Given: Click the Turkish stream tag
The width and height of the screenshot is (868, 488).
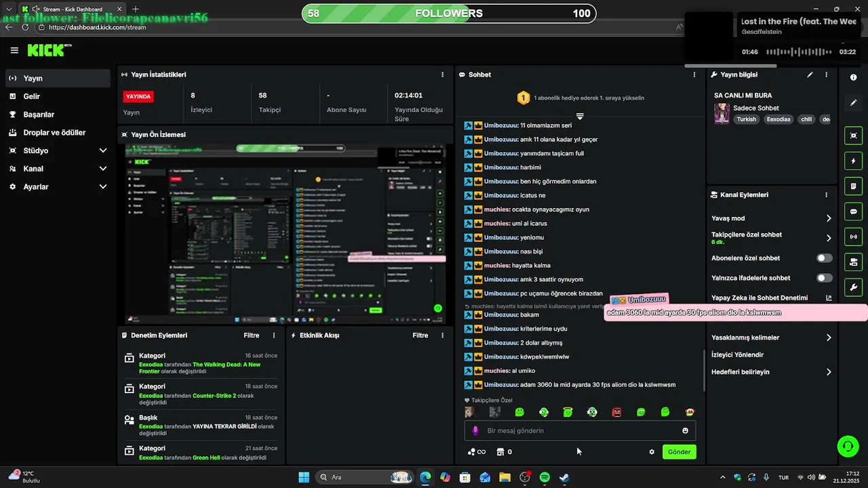Looking at the screenshot, I should [747, 119].
